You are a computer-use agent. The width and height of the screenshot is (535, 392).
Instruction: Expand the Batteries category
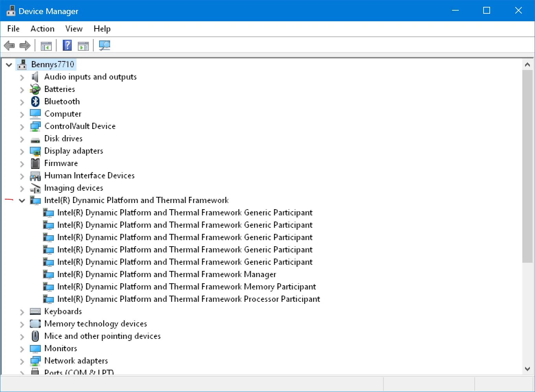click(22, 90)
